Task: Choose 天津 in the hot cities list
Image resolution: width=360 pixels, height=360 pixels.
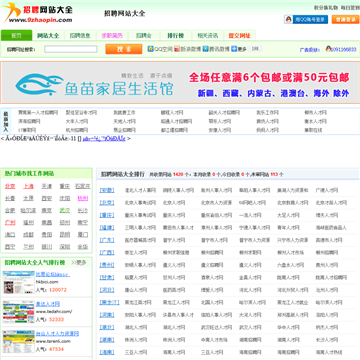Action: coord(47,186)
